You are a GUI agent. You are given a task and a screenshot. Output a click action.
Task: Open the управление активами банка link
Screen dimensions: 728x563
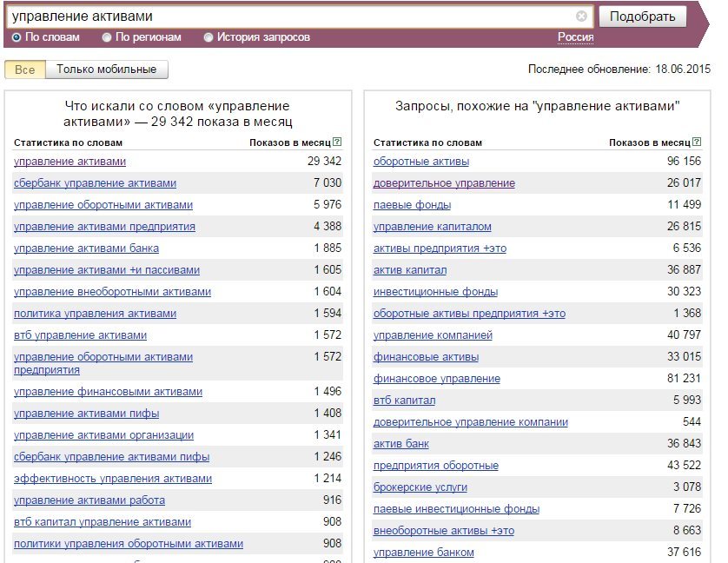(x=86, y=248)
